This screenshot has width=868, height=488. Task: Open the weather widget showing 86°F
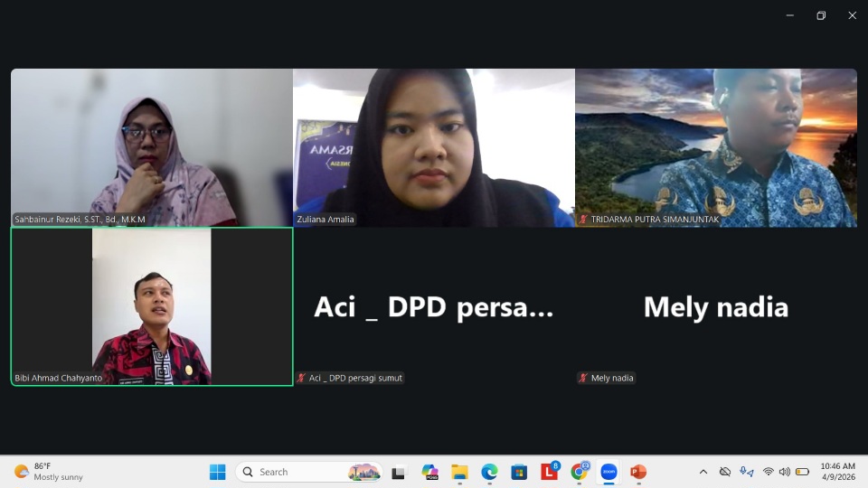click(50, 472)
